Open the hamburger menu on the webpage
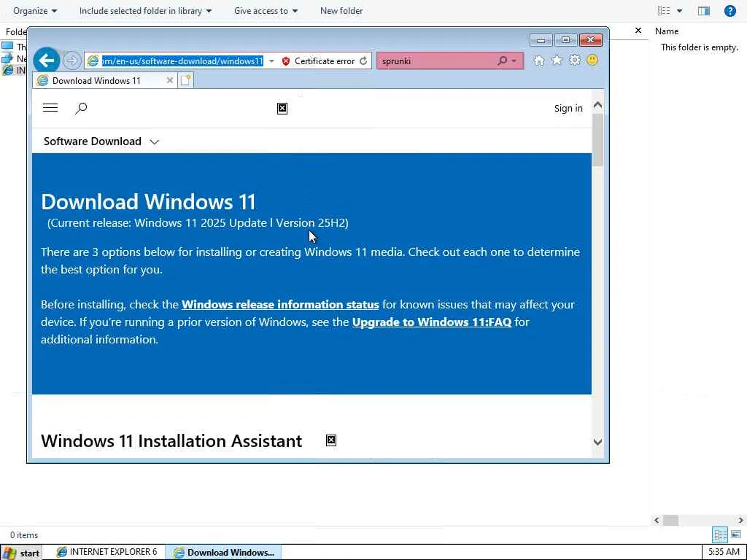This screenshot has width=747, height=560. coord(50,108)
